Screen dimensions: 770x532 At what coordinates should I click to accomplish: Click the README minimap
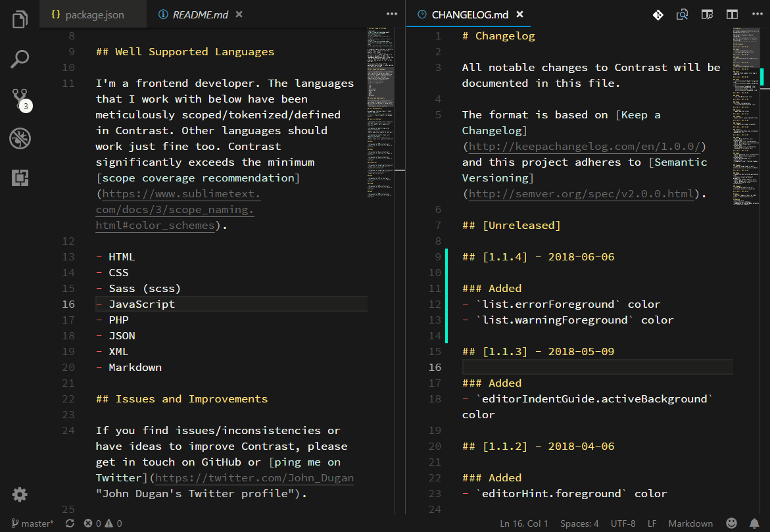(380, 113)
